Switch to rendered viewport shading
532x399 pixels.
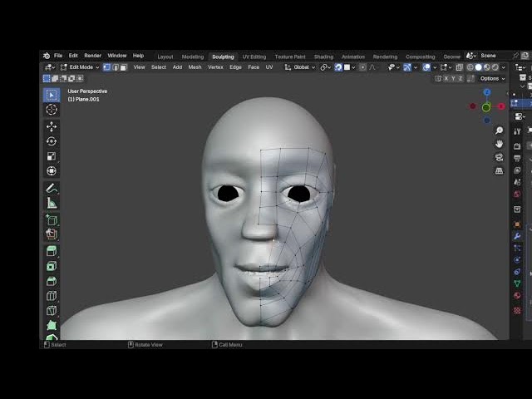pyautogui.click(x=495, y=67)
